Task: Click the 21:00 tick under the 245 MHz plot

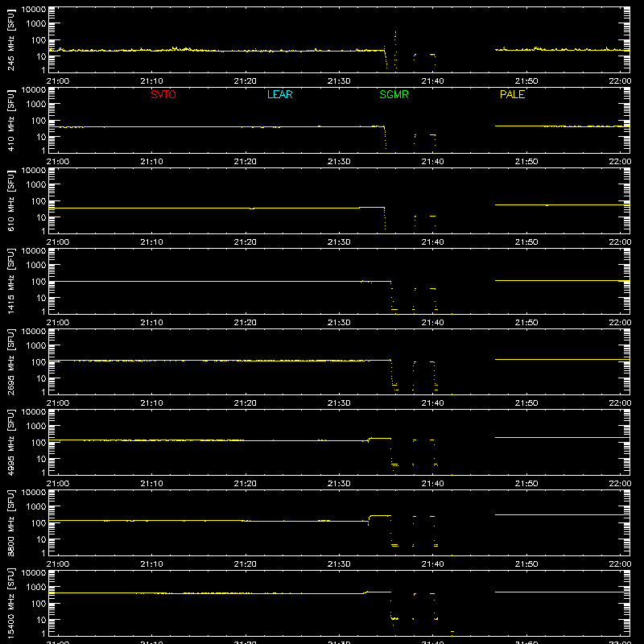Action: click(x=58, y=81)
